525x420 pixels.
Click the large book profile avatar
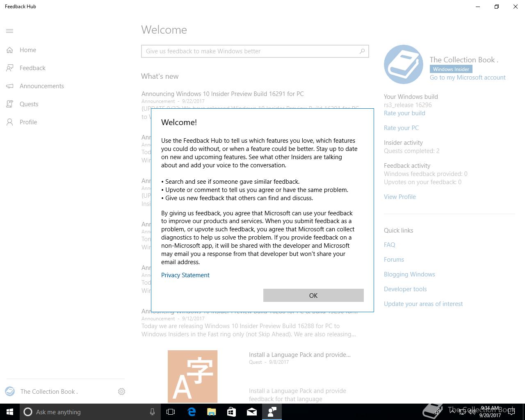pos(404,64)
